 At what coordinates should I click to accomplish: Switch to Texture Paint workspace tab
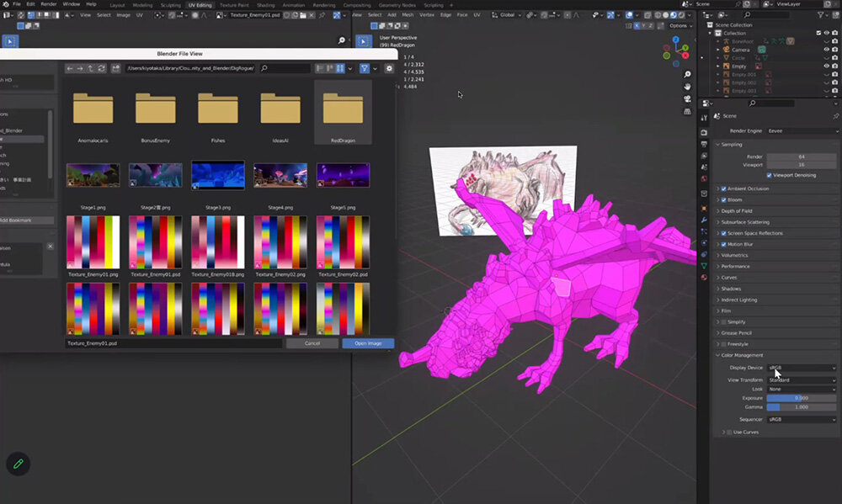coord(234,4)
